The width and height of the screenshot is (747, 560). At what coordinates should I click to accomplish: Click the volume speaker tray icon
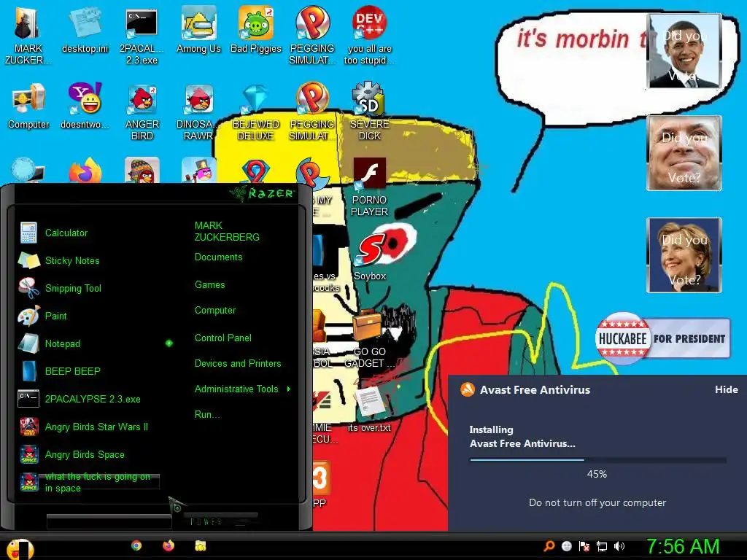[619, 546]
